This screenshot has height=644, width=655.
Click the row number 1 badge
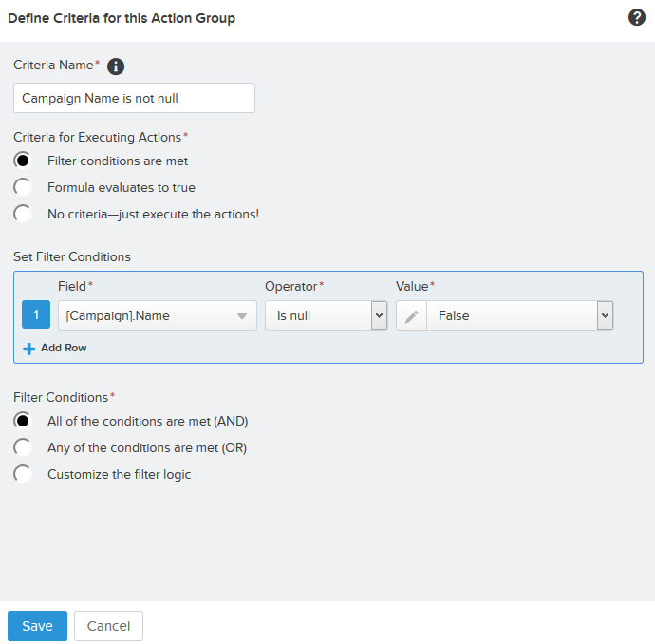(x=36, y=315)
